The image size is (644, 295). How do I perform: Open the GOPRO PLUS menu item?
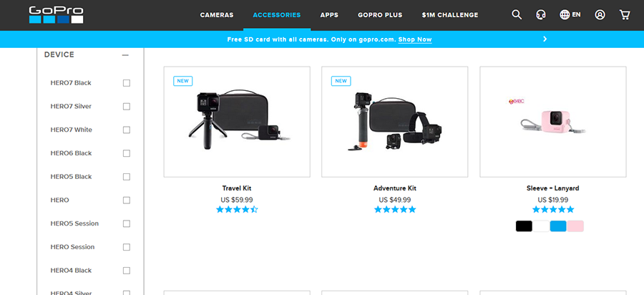tap(380, 15)
